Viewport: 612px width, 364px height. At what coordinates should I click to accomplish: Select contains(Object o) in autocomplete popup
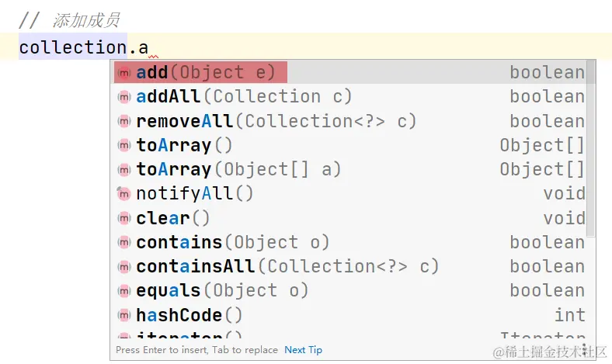(x=233, y=243)
